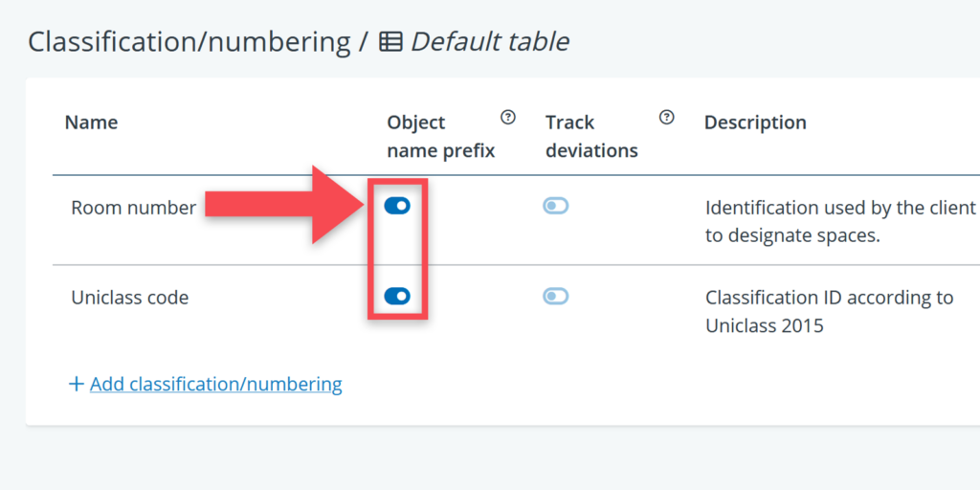This screenshot has height=490, width=980.
Task: Enable Track deviations for Room number
Action: [555, 206]
